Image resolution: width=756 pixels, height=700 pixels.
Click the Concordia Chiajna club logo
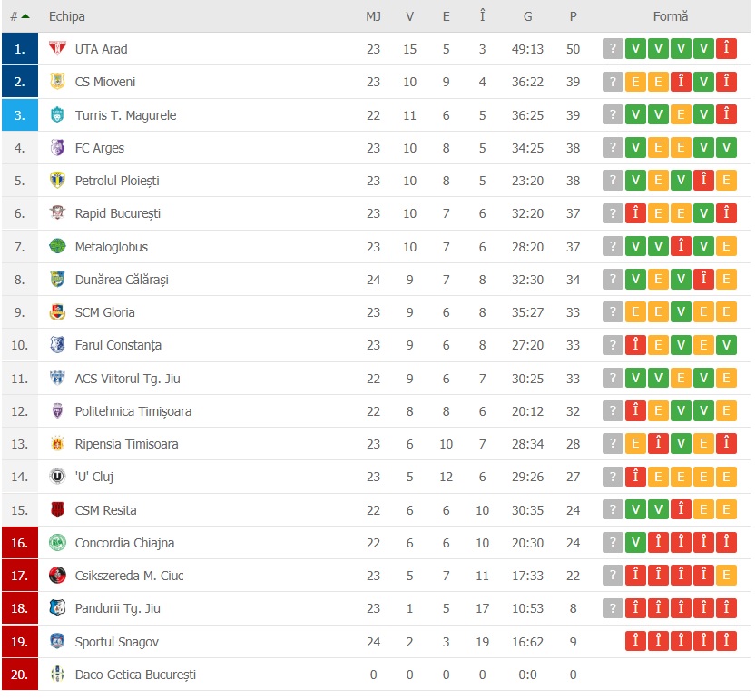tap(56, 542)
